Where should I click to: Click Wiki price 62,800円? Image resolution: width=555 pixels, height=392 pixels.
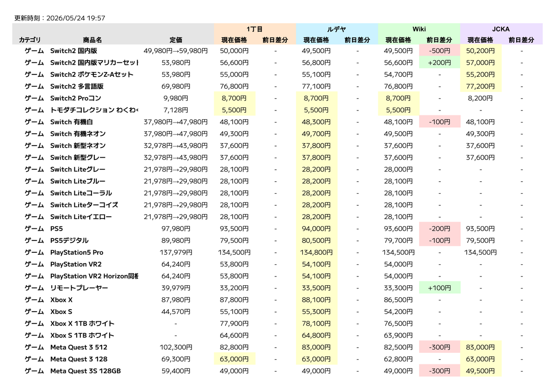click(x=399, y=359)
